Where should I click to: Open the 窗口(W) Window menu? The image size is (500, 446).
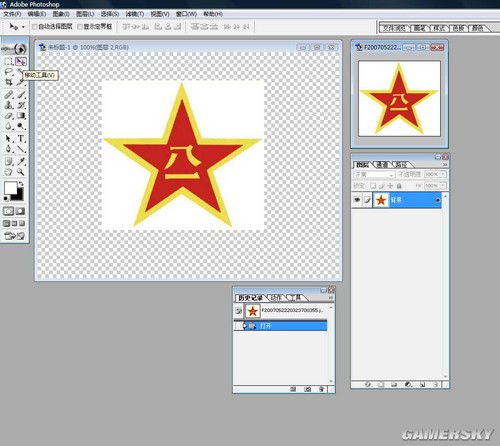point(186,14)
